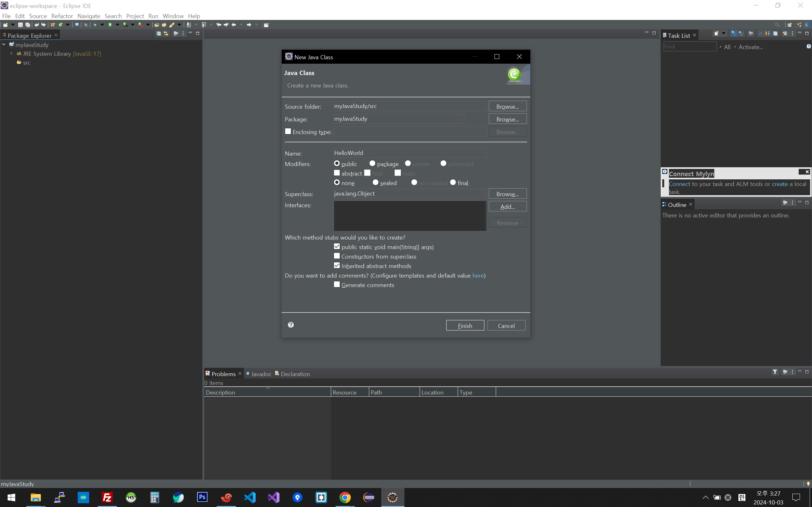Viewport: 812px width, 507px height.
Task: Click the Debug bug icon in toolbar
Action: tap(95, 25)
